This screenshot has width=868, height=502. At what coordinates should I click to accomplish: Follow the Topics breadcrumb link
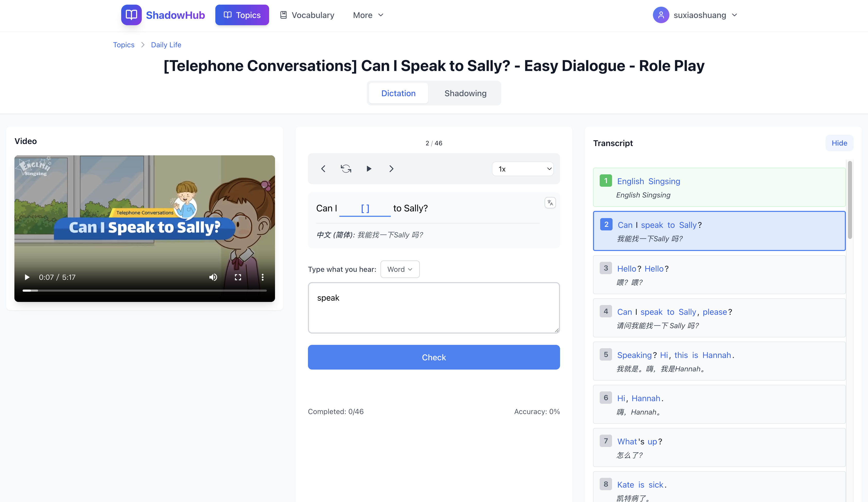click(124, 45)
